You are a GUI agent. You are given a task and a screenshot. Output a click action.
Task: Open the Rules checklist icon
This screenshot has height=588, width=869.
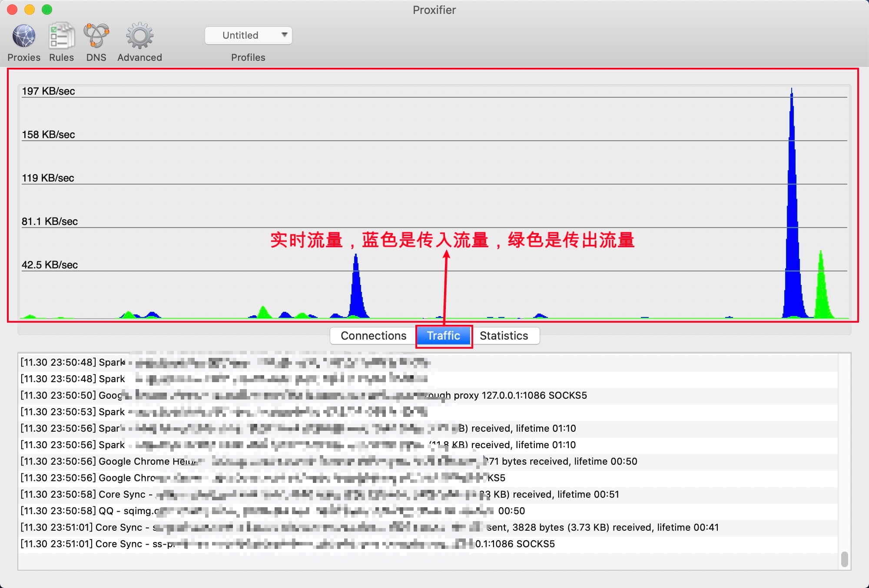(61, 36)
